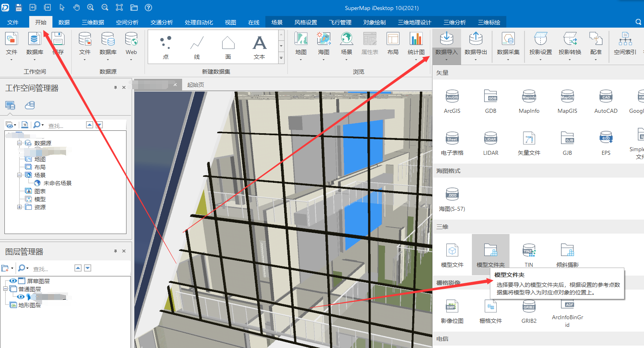Expand the new dataset gallery dropdown

(281, 58)
